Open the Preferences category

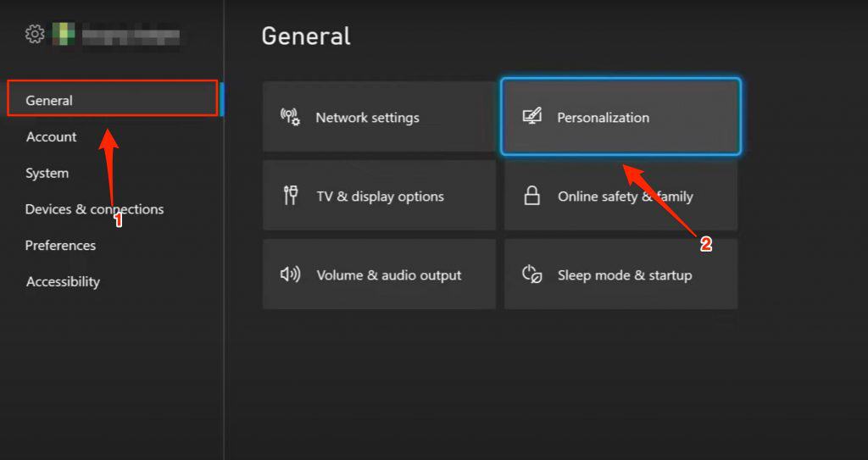[60, 245]
